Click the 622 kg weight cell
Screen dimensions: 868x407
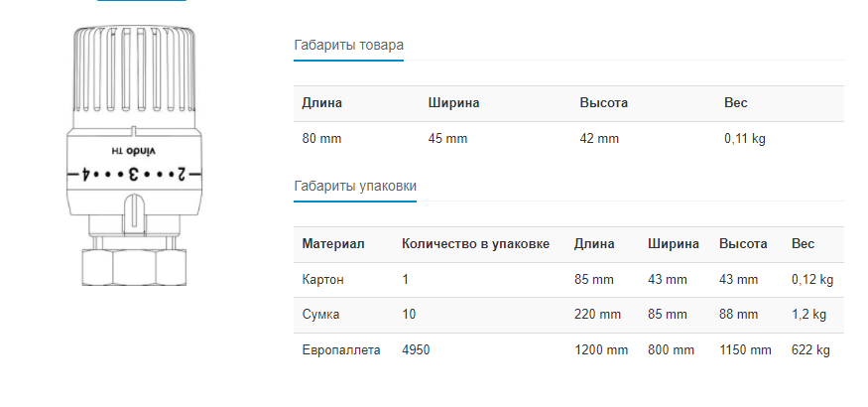(810, 350)
